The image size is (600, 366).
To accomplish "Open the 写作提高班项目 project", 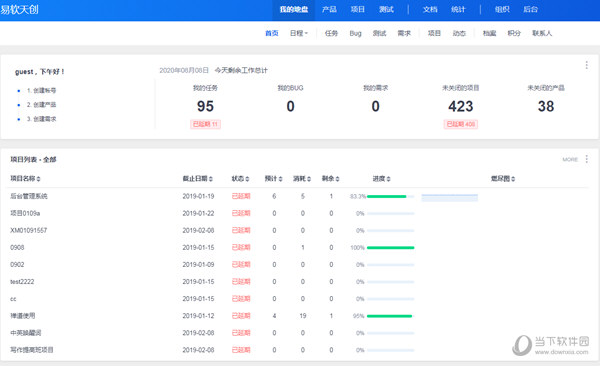I will (x=32, y=350).
